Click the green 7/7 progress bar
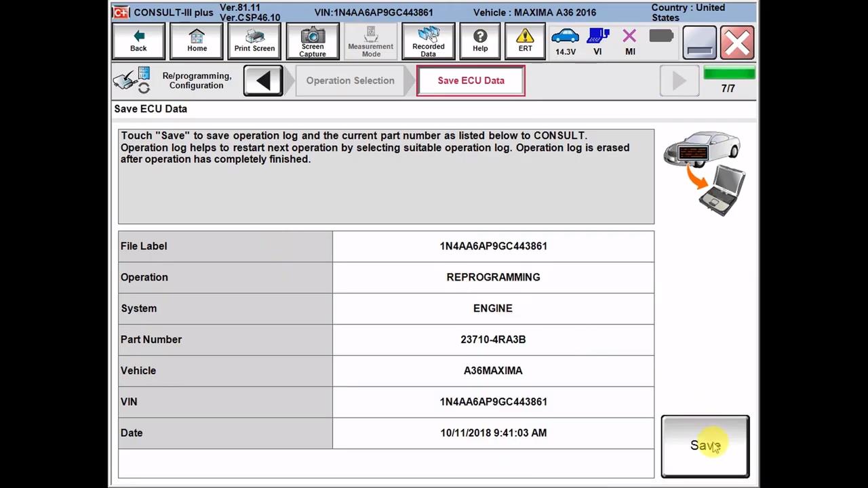The image size is (868, 488). coord(729,73)
